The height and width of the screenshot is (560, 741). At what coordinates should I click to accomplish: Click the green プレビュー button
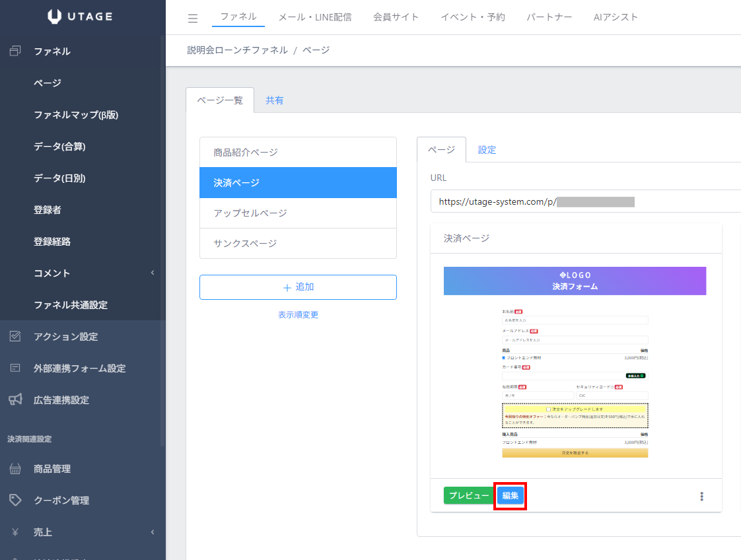click(469, 495)
